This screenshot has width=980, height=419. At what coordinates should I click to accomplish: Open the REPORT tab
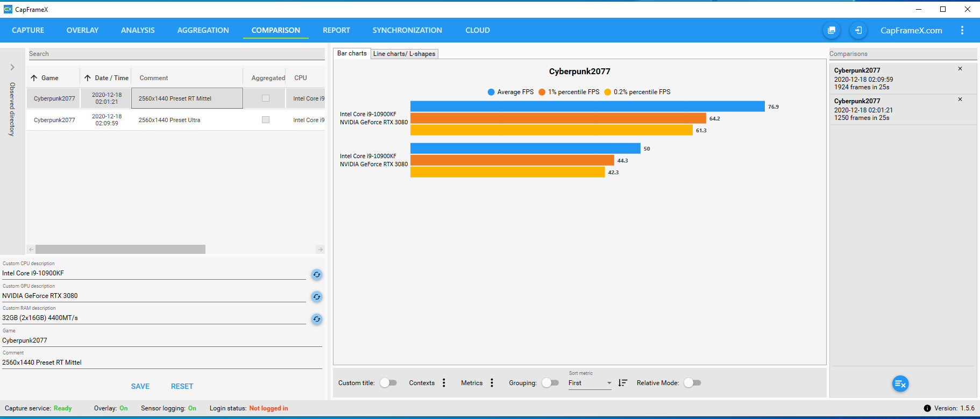[x=336, y=30]
